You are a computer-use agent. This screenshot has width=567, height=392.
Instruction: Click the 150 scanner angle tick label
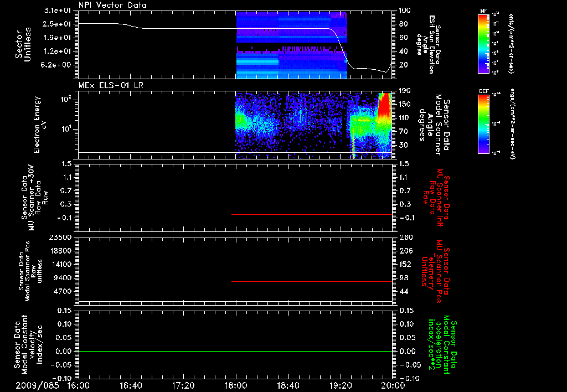click(405, 105)
